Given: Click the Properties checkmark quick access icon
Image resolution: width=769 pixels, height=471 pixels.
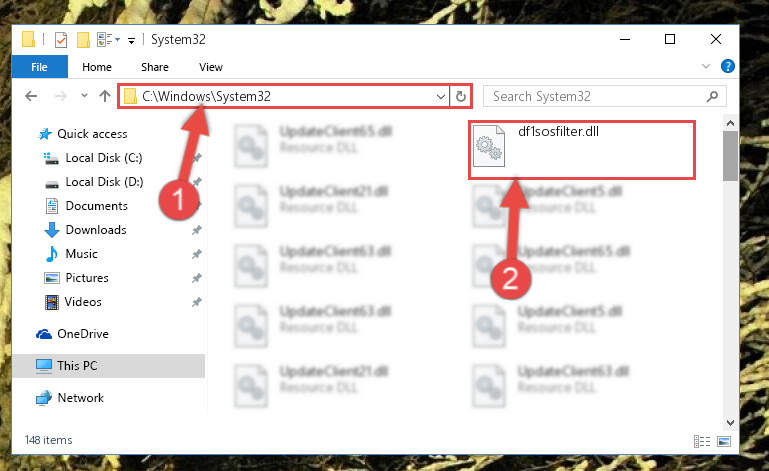Looking at the screenshot, I should tap(61, 40).
